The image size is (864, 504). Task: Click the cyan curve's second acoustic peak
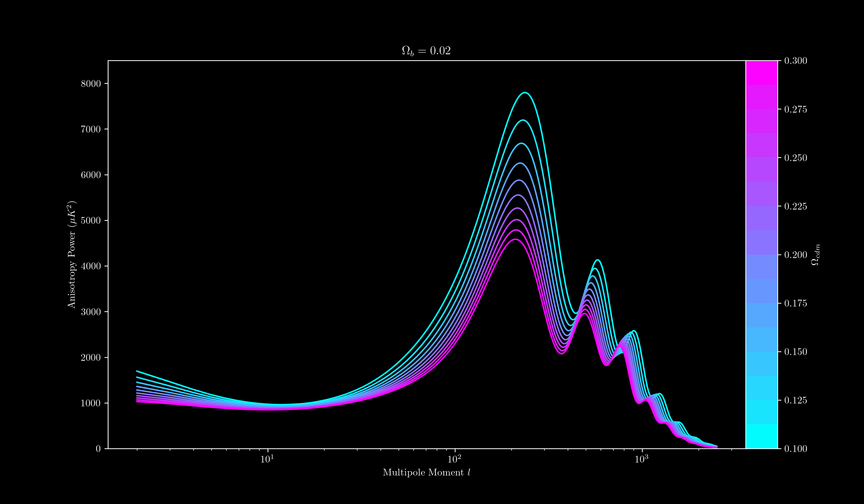point(598,260)
